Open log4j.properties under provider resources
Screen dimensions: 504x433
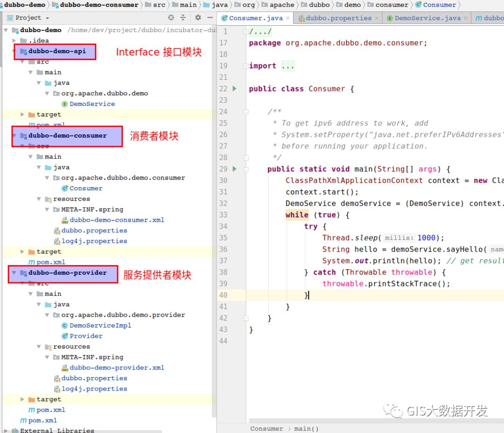[94, 389]
